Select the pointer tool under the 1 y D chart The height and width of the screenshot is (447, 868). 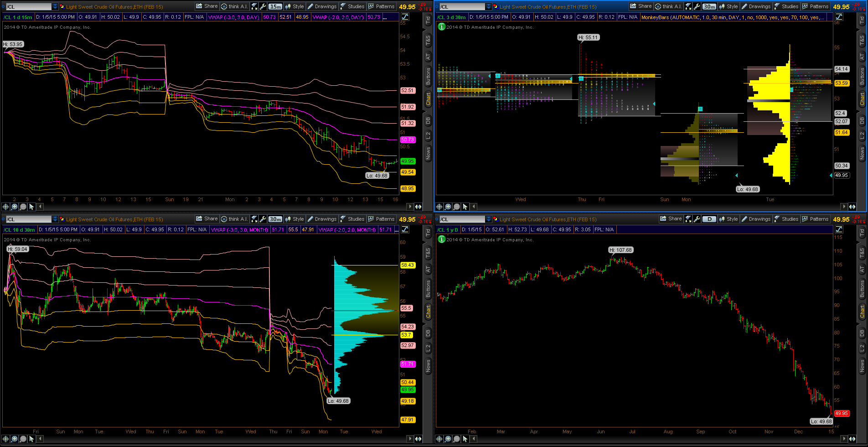pyautogui.click(x=465, y=439)
